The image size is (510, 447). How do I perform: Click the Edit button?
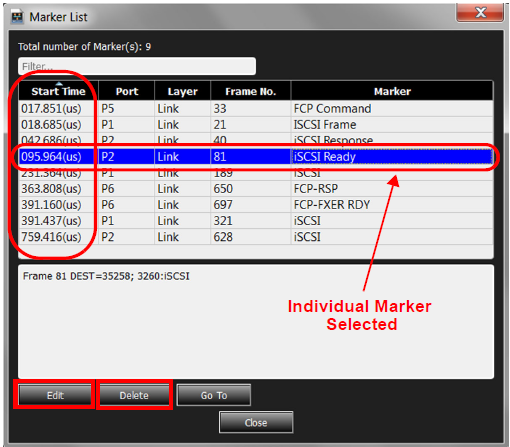pos(55,395)
